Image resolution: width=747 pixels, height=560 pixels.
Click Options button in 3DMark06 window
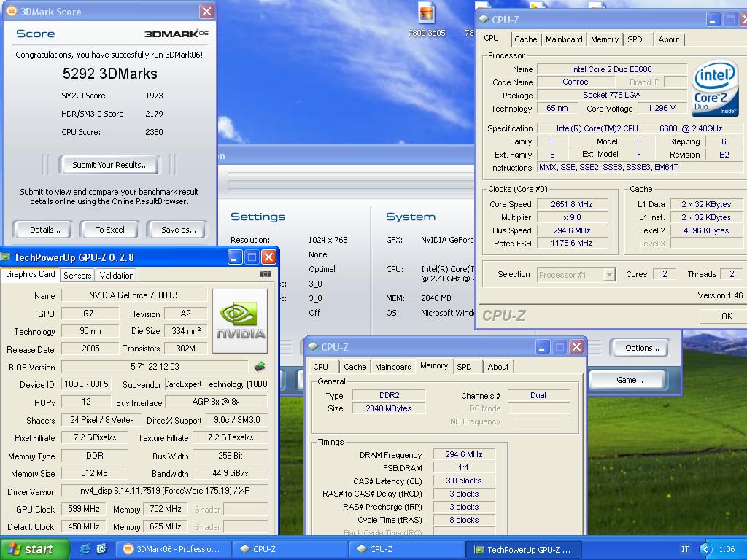[x=642, y=348]
